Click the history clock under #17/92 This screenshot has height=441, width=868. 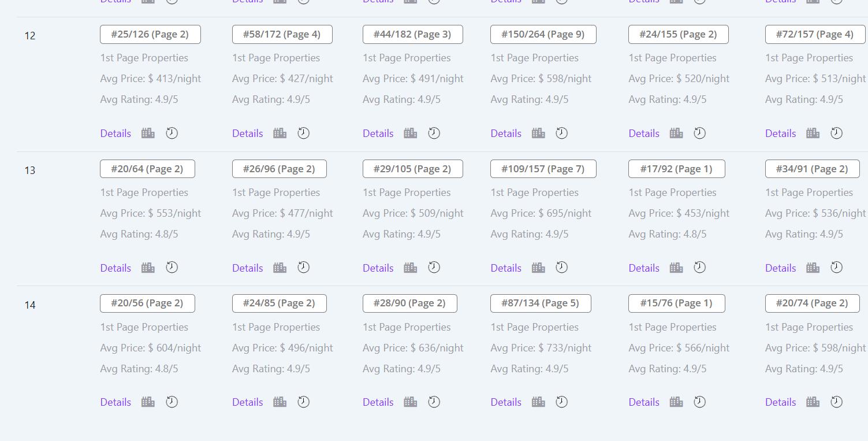(700, 268)
